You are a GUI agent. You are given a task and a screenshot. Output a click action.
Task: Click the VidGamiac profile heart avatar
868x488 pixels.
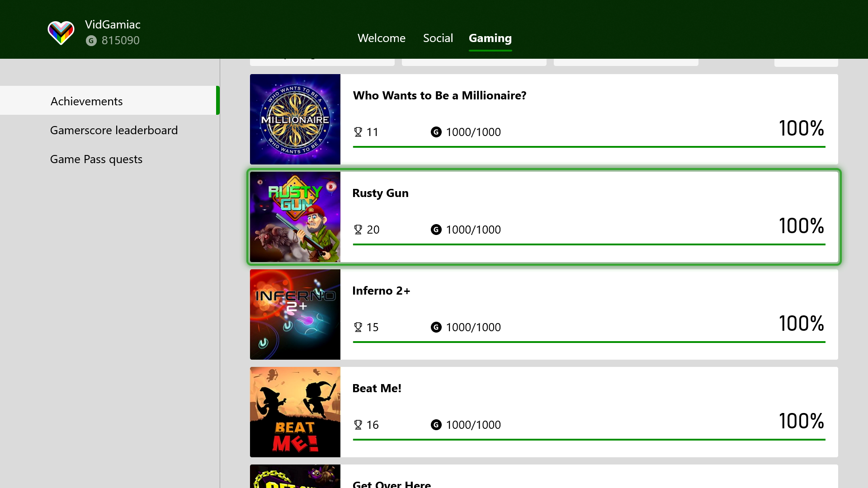[61, 33]
